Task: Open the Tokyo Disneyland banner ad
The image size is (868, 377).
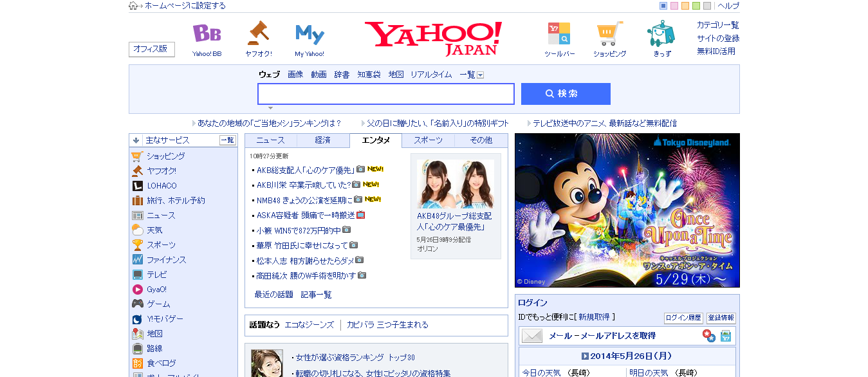Action: click(627, 210)
